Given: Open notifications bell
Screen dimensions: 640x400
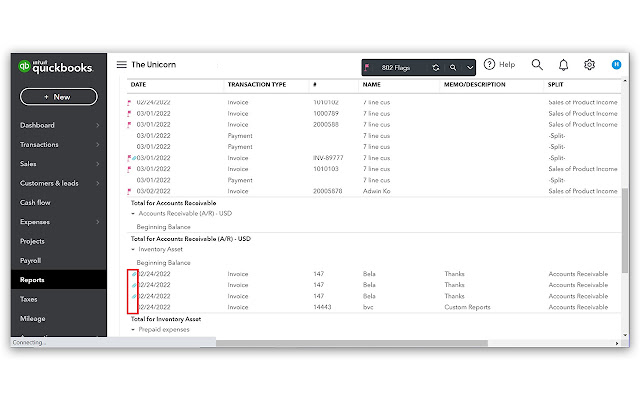Looking at the screenshot, I should pos(564,64).
